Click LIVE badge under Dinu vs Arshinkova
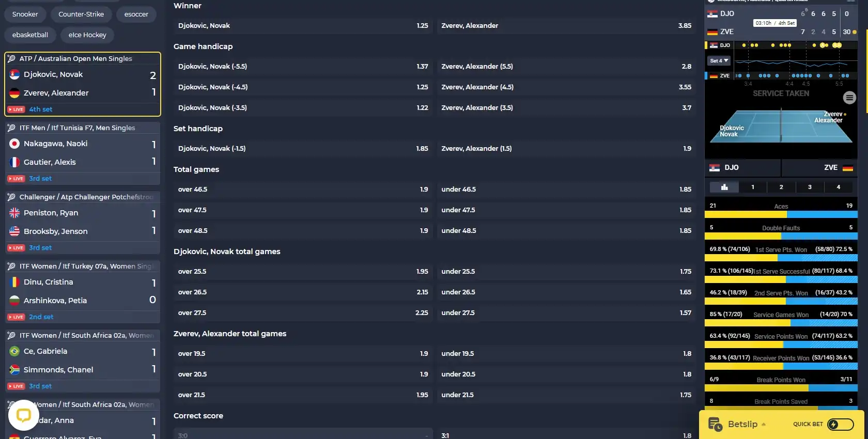Viewport: 868px width, 439px height. (16, 317)
